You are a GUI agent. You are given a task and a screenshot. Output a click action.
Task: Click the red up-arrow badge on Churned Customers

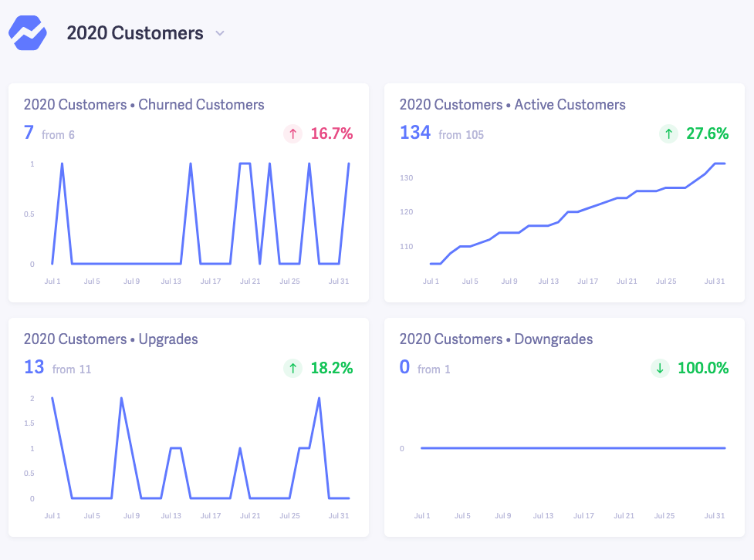click(x=292, y=133)
